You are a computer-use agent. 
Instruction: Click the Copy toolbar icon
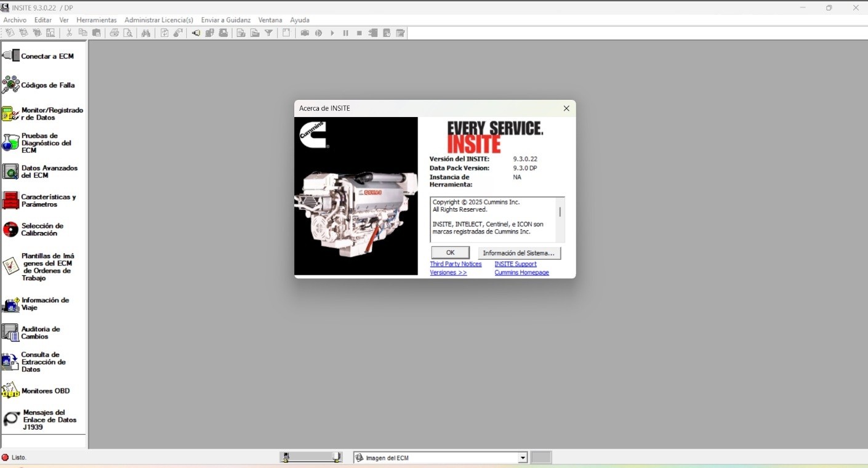coord(82,33)
